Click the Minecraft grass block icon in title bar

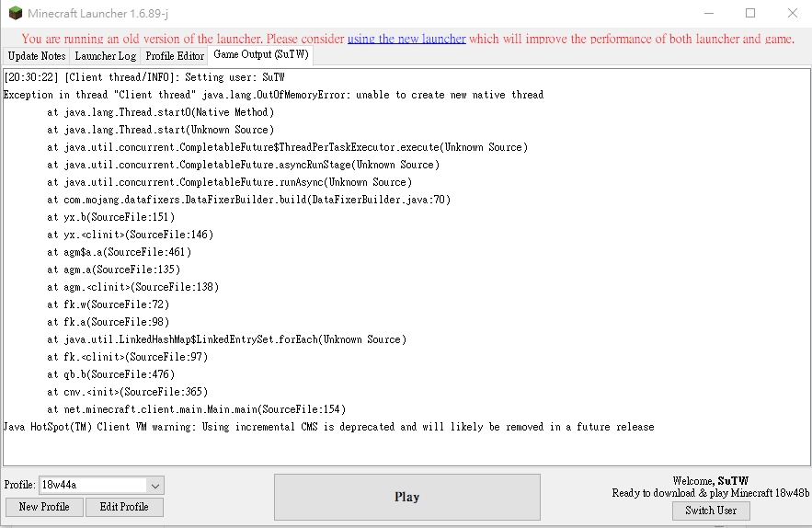(x=16, y=13)
